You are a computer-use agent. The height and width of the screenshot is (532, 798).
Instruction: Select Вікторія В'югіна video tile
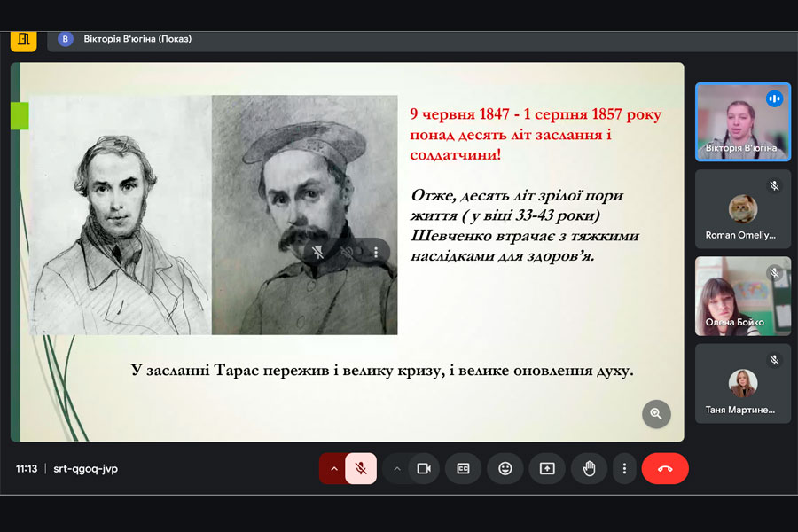743,122
